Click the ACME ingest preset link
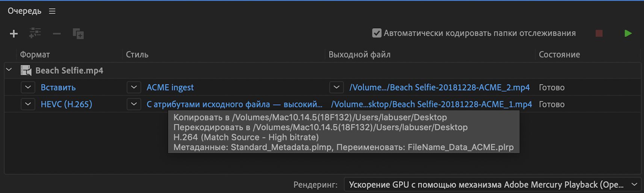644x193 pixels. pos(170,87)
